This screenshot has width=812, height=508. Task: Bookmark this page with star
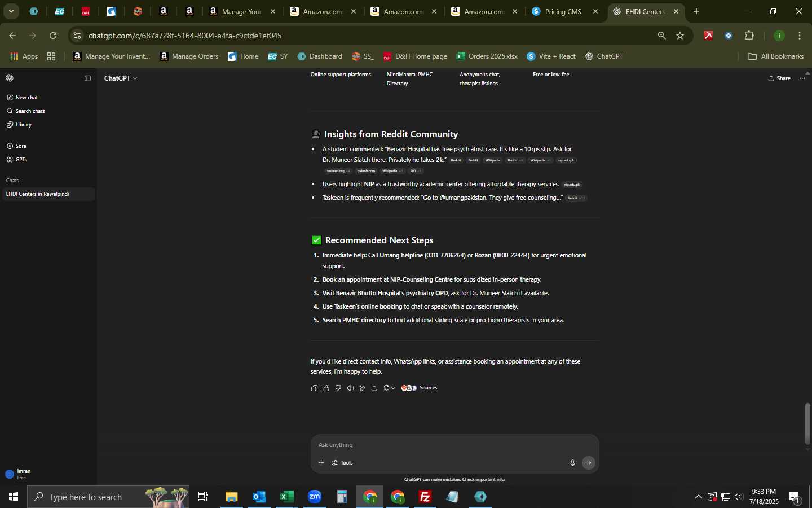click(x=680, y=36)
